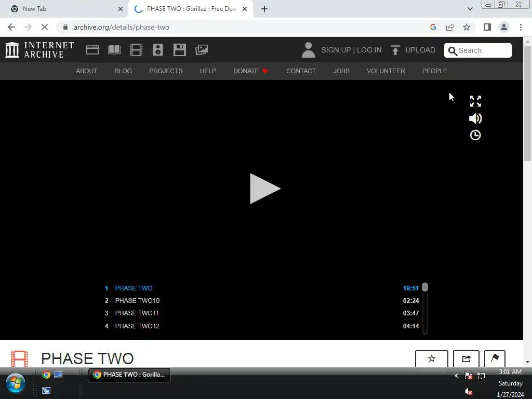Click Chrome quick launch icon in taskbar
This screenshot has width=532, height=399.
click(46, 375)
